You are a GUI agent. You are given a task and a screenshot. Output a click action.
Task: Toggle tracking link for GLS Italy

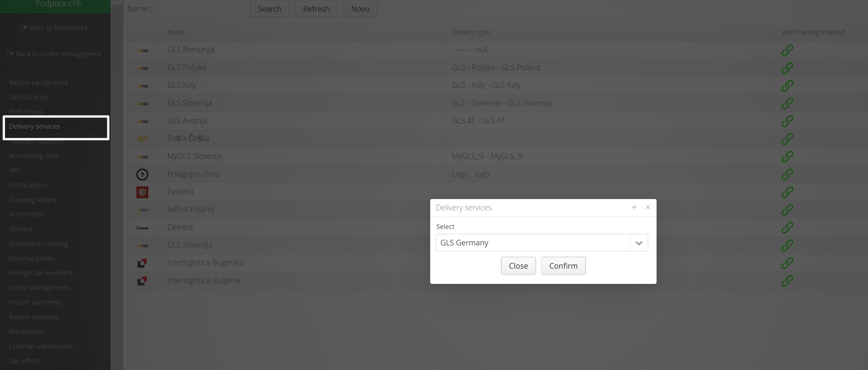787,85
